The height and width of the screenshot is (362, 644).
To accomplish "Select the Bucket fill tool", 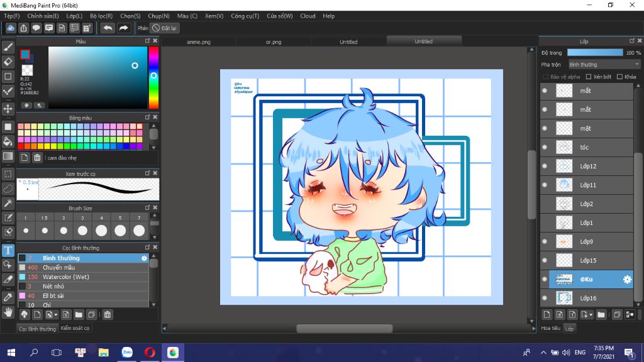I will [8, 141].
